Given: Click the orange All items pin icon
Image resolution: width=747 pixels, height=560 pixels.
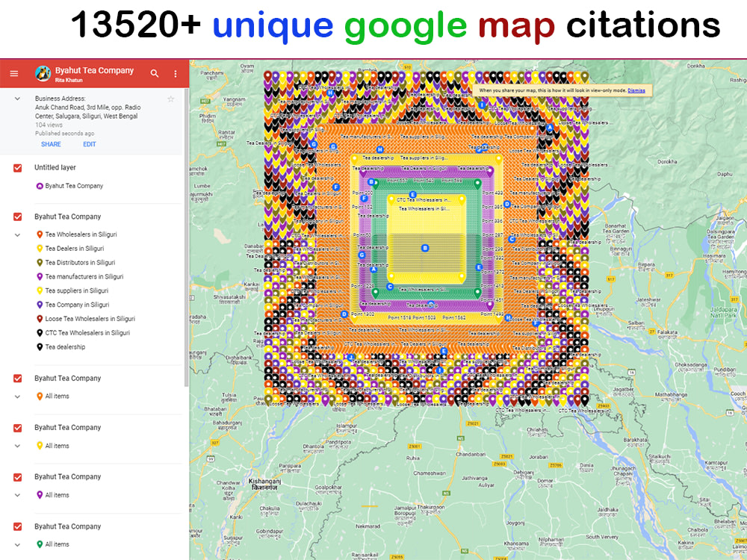Looking at the screenshot, I should coord(40,396).
